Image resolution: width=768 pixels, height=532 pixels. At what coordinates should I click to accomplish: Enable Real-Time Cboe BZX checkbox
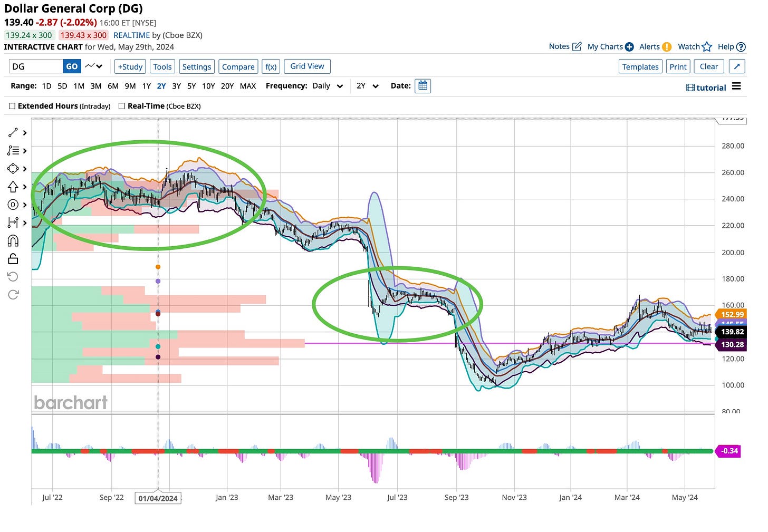[x=122, y=106]
